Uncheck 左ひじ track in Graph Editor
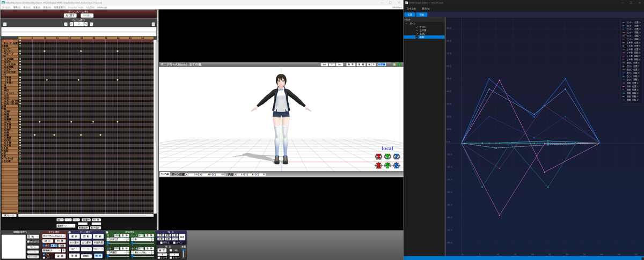This screenshot has height=260, width=644. pyautogui.click(x=417, y=34)
